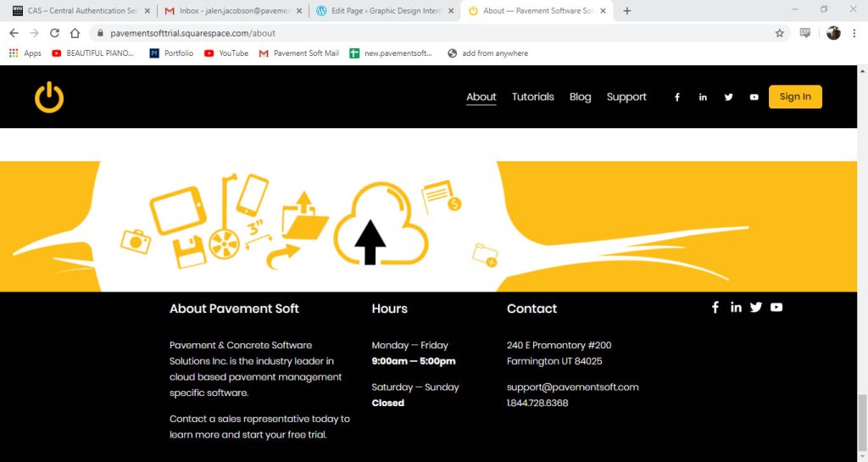Open the YouTube bookmark
This screenshot has width=868, height=462.
(226, 53)
